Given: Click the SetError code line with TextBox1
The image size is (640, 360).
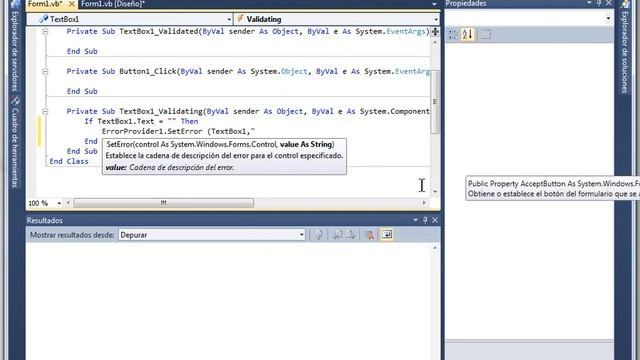Looking at the screenshot, I should click(178, 131).
